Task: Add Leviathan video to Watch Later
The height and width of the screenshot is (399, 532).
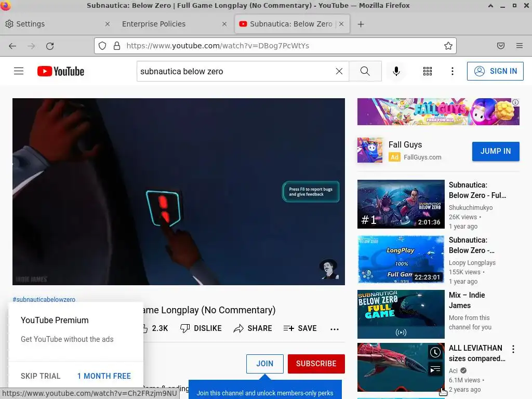Action: pos(435,353)
